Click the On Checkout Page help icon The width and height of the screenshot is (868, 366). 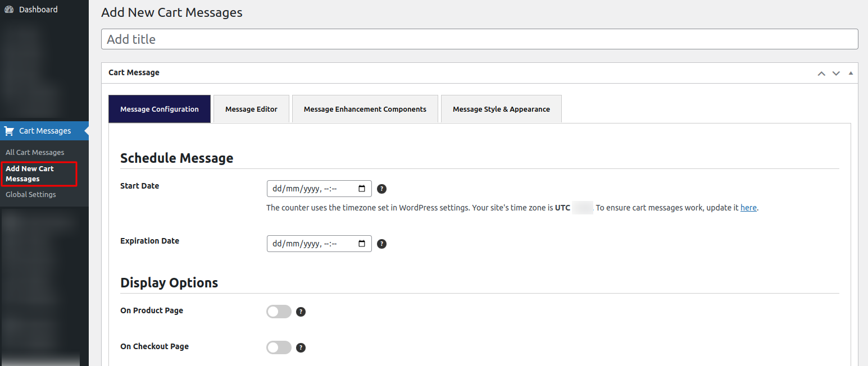tap(301, 347)
